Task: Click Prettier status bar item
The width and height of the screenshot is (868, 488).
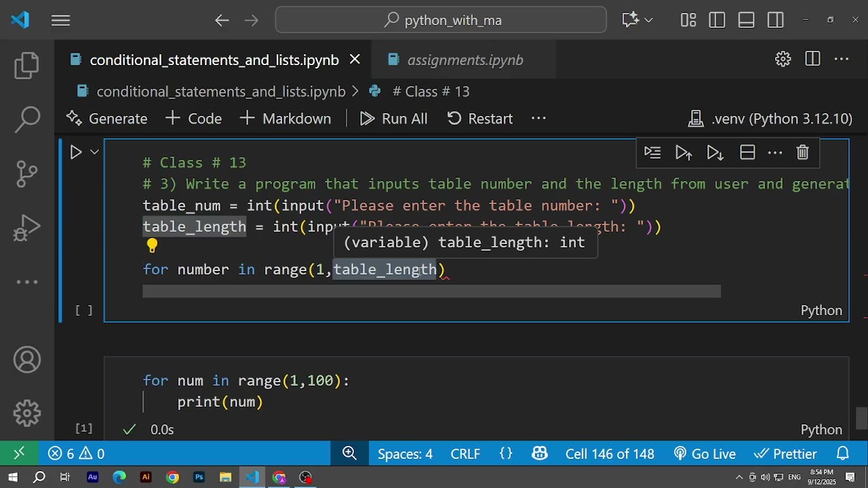Action: [x=785, y=454]
